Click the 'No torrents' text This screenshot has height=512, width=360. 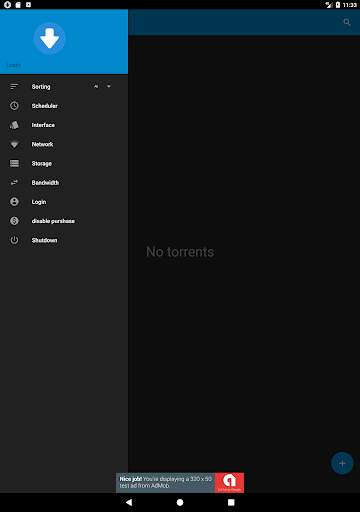pyautogui.click(x=180, y=252)
